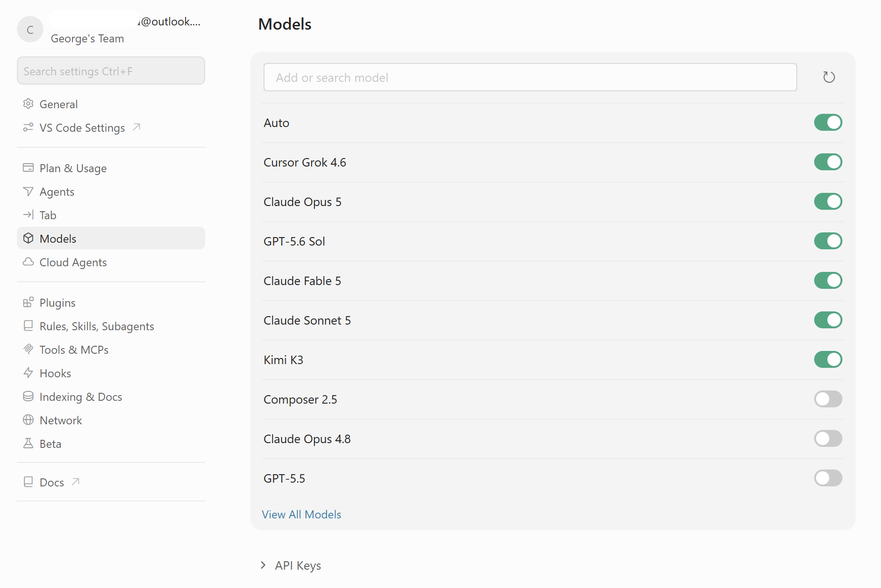Image resolution: width=881 pixels, height=588 pixels.
Task: Click the VS Code Settings sliders icon
Action: coord(28,127)
